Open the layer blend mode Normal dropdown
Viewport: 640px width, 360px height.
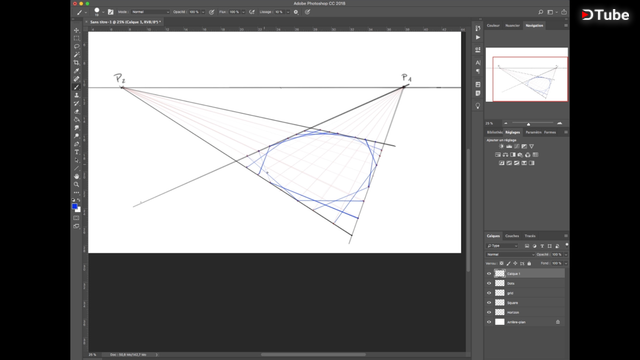pyautogui.click(x=510, y=254)
